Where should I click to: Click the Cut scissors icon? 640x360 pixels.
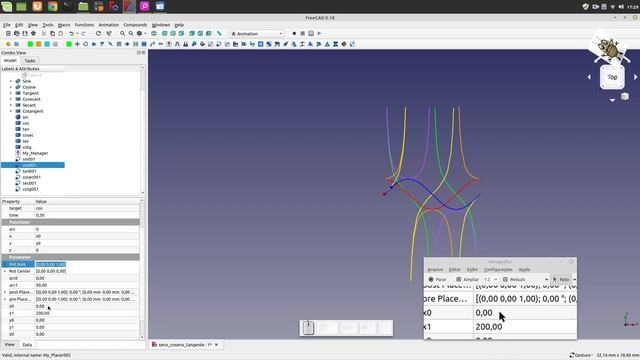click(x=44, y=33)
